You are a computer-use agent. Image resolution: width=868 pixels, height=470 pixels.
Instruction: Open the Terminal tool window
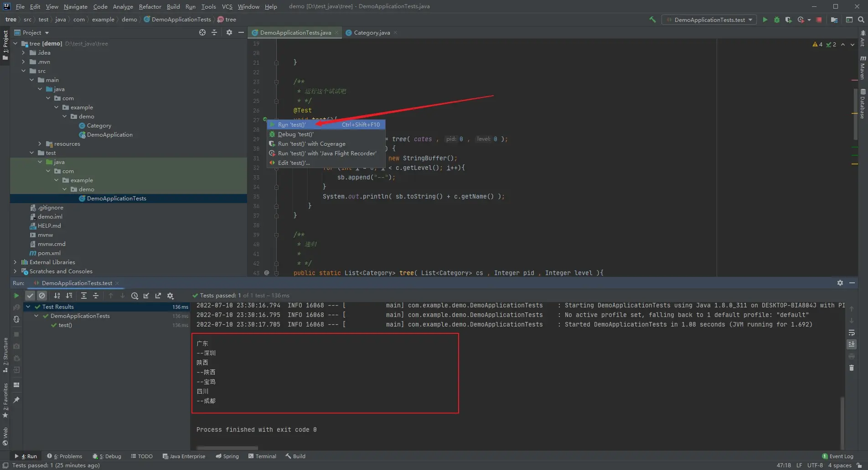point(262,456)
